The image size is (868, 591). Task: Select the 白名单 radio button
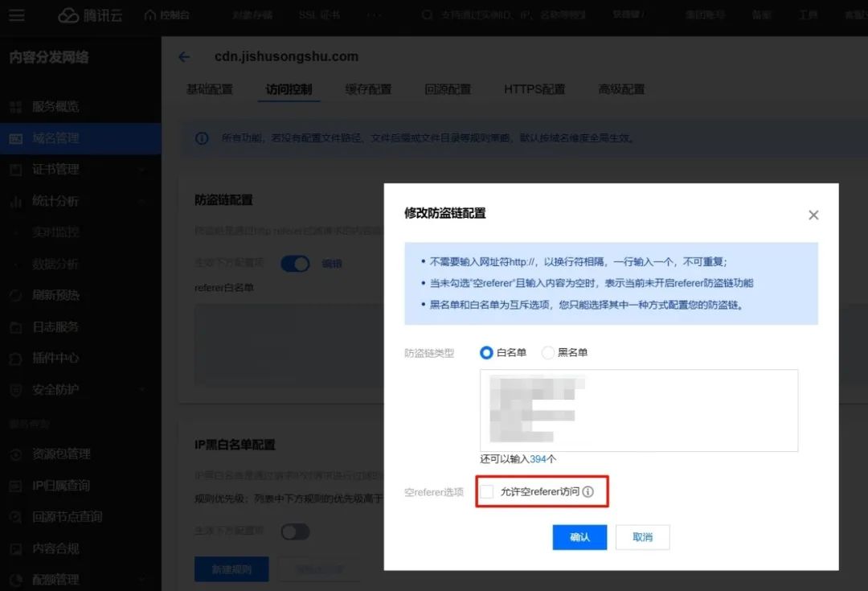point(486,352)
